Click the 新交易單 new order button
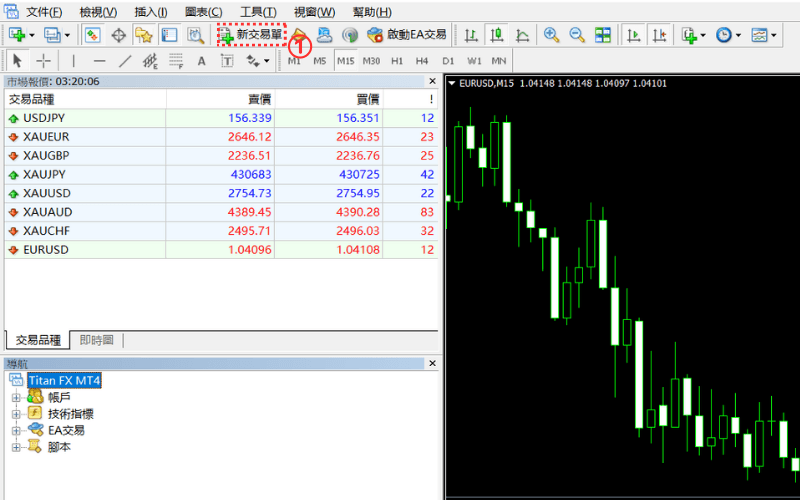The width and height of the screenshot is (800, 500). click(x=251, y=35)
